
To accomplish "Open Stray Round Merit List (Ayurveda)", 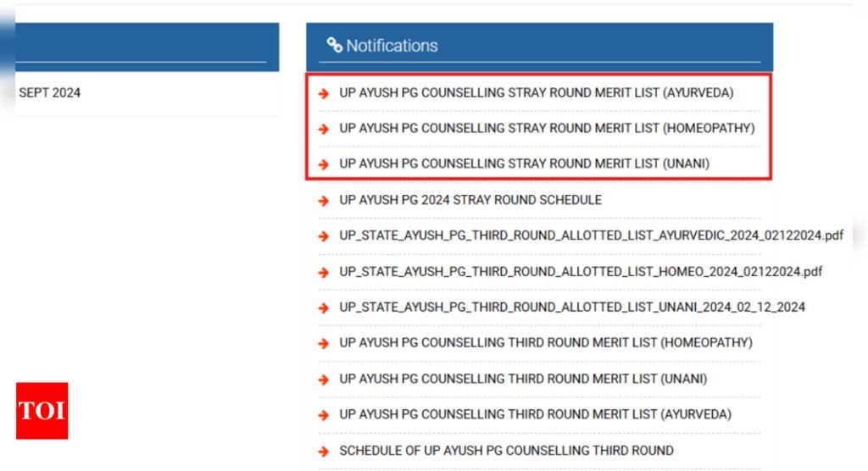I will coord(536,92).
